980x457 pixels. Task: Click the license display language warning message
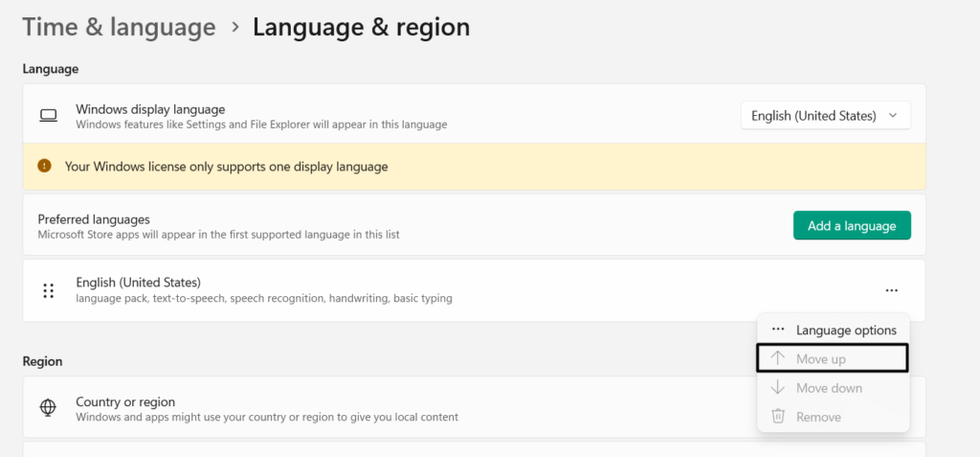tap(227, 167)
